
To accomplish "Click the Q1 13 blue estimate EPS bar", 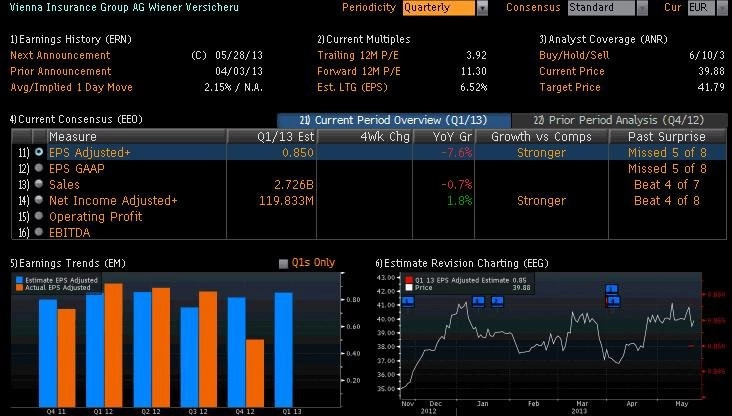I will tap(283, 350).
